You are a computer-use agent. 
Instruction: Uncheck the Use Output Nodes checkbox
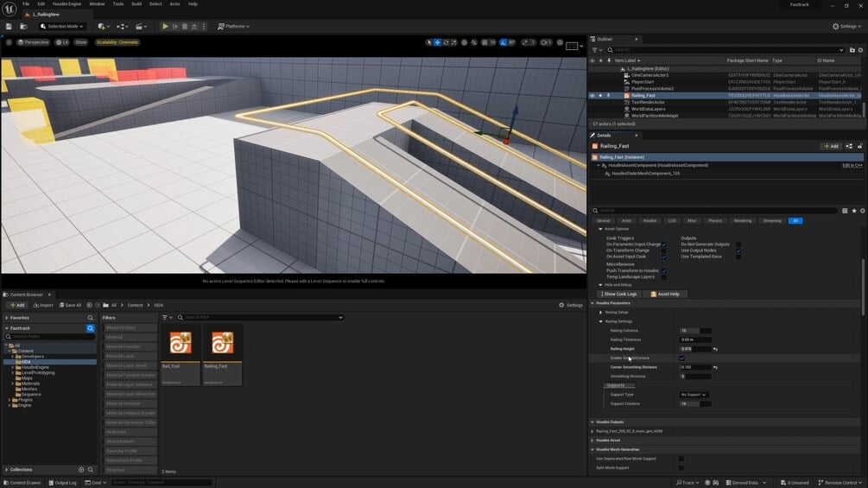click(738, 250)
